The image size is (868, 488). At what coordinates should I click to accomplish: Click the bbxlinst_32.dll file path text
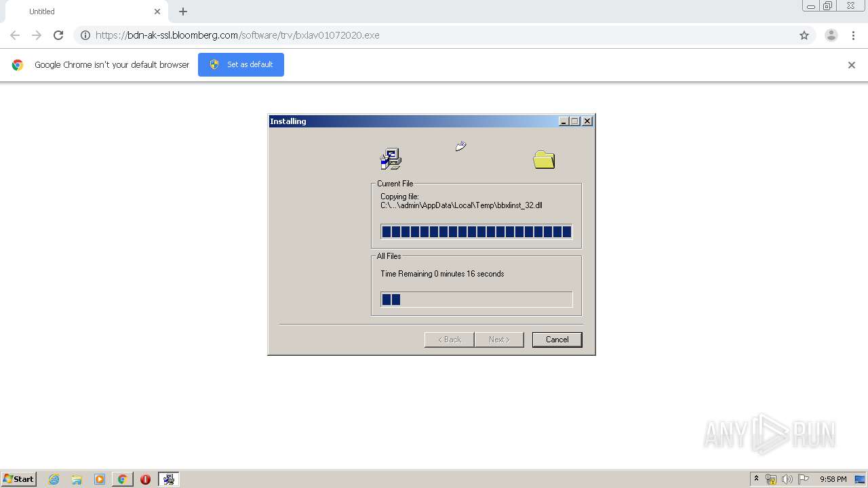coord(461,205)
